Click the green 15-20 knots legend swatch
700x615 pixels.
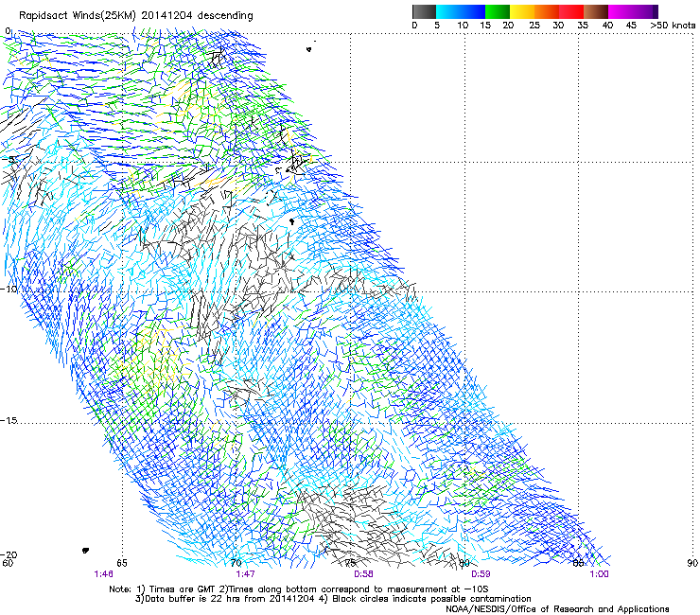[x=498, y=11]
